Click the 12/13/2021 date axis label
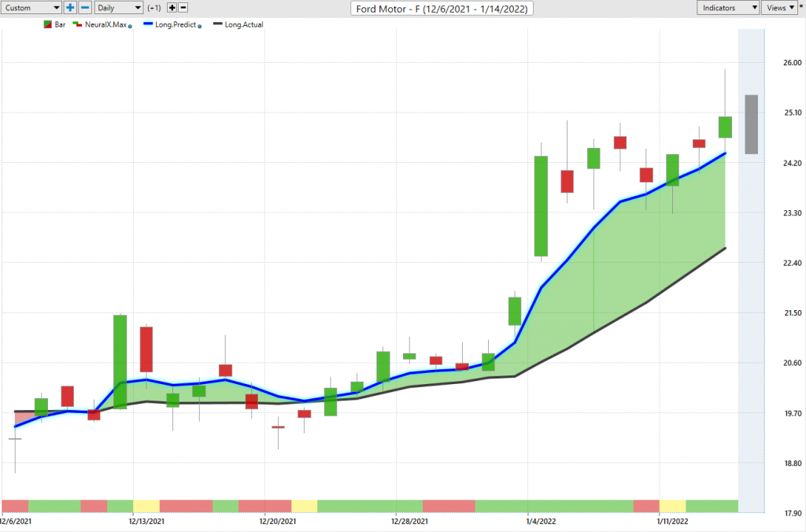 146,521
